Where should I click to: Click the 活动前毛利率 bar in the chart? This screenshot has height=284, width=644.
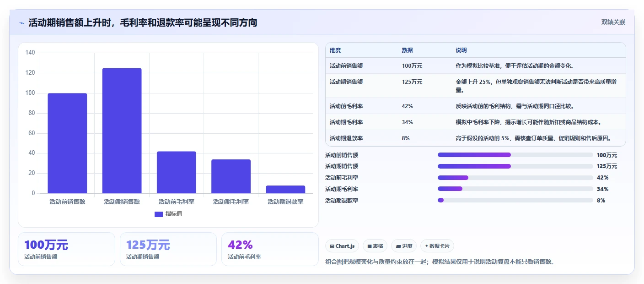tap(176, 172)
